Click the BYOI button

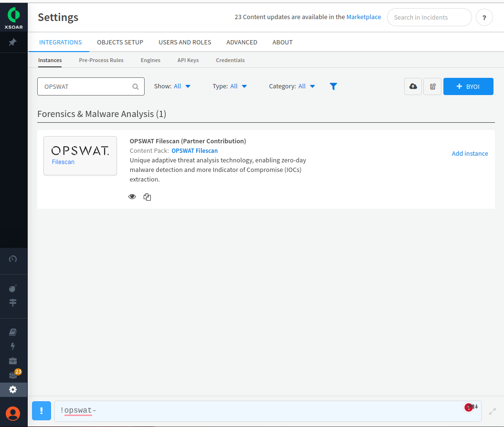pos(468,86)
